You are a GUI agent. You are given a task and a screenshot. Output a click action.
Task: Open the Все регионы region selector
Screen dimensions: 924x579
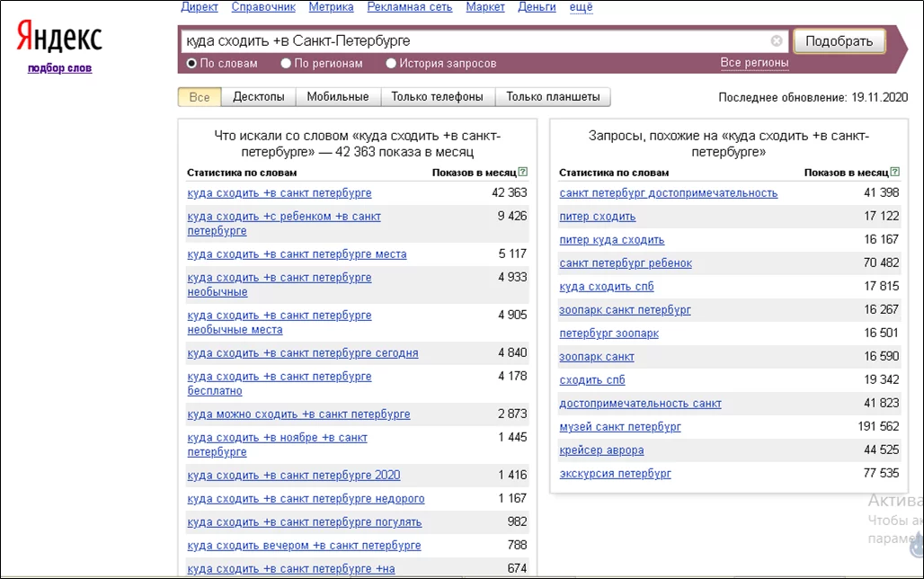coord(754,63)
